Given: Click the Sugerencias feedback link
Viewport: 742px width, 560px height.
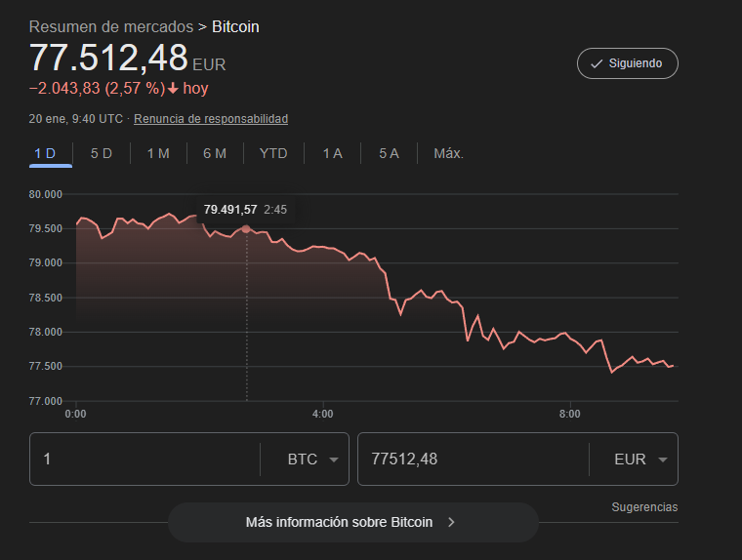Looking at the screenshot, I should pos(644,507).
